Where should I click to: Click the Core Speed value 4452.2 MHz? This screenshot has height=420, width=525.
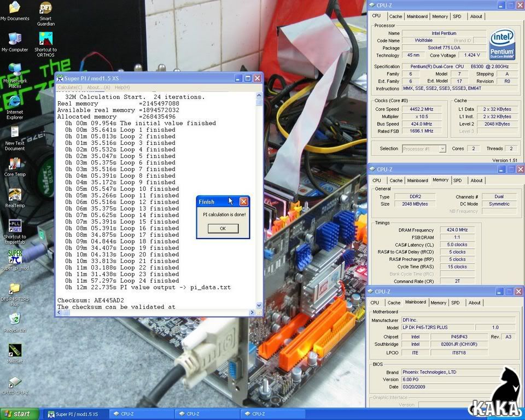pos(421,109)
